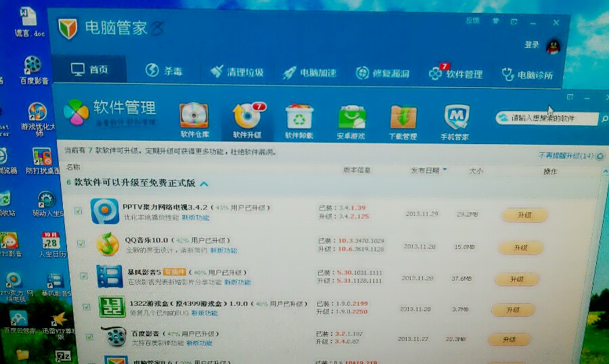Click 新版功能 link under PPTV
The width and height of the screenshot is (609, 364).
coord(196,218)
